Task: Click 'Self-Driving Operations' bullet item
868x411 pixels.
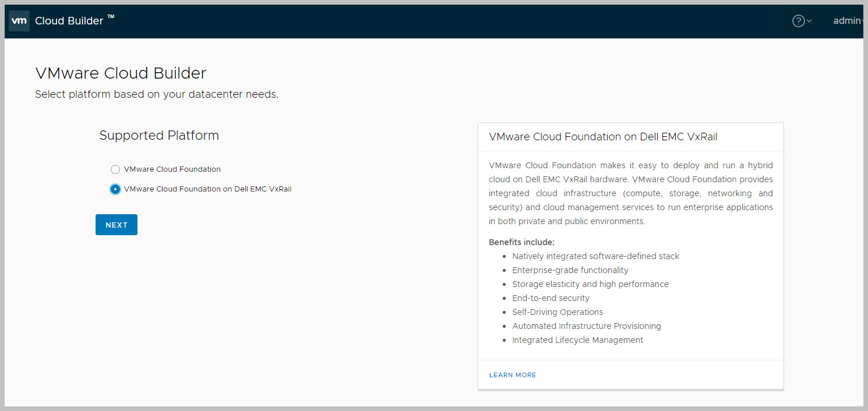Action: click(x=558, y=312)
